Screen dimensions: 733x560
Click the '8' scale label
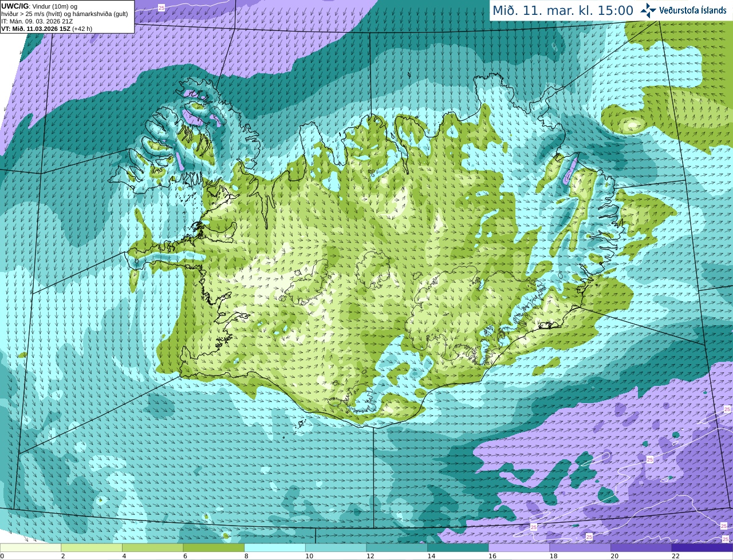(x=246, y=556)
